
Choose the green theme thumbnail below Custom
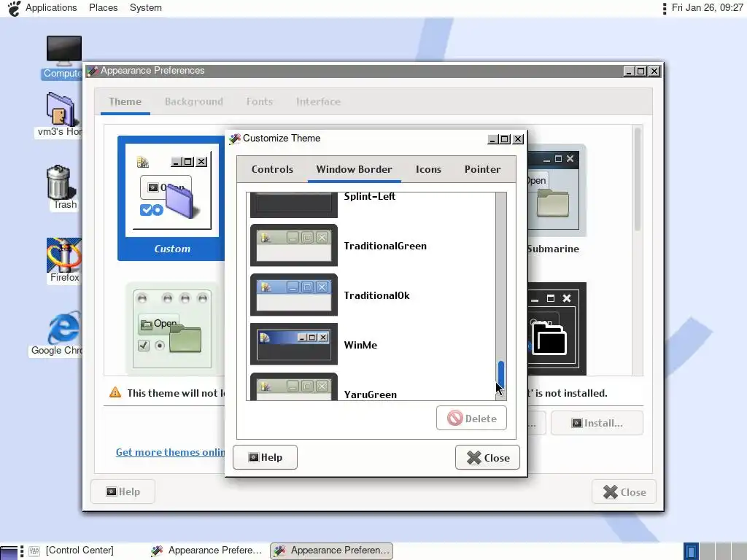pyautogui.click(x=171, y=329)
